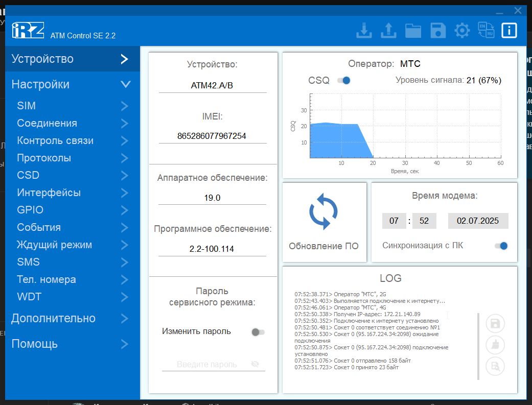Click log line Подключение к интернету установлено
532x405 pixels.
coord(366,321)
